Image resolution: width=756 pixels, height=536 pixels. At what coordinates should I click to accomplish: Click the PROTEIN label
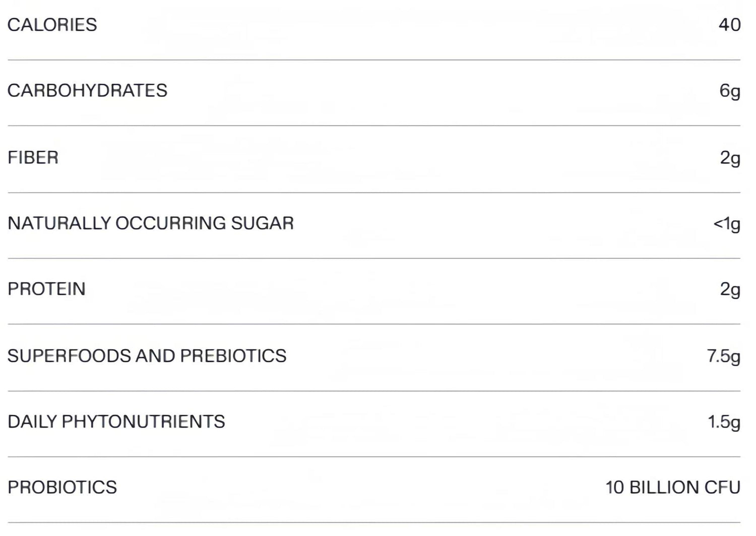(x=46, y=289)
